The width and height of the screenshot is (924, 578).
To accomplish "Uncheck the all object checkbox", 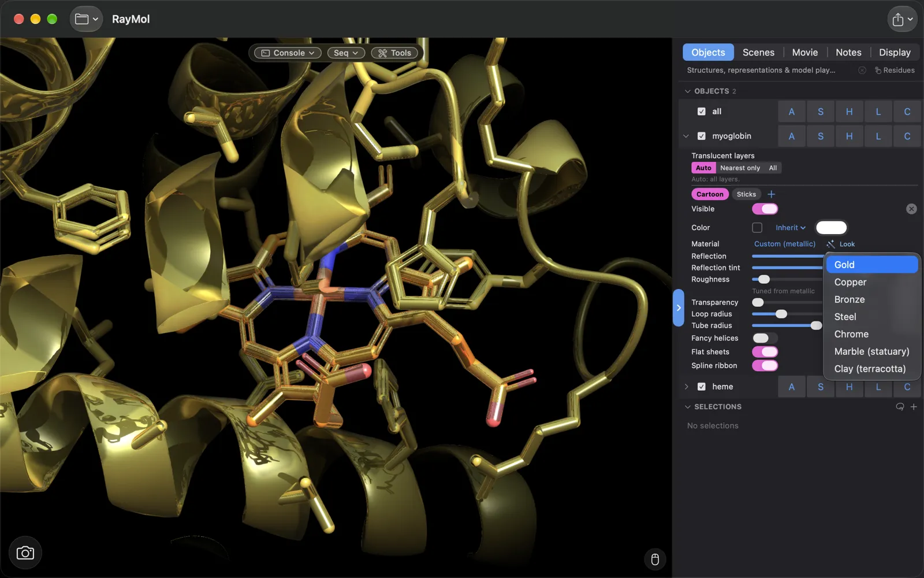I will (x=701, y=112).
